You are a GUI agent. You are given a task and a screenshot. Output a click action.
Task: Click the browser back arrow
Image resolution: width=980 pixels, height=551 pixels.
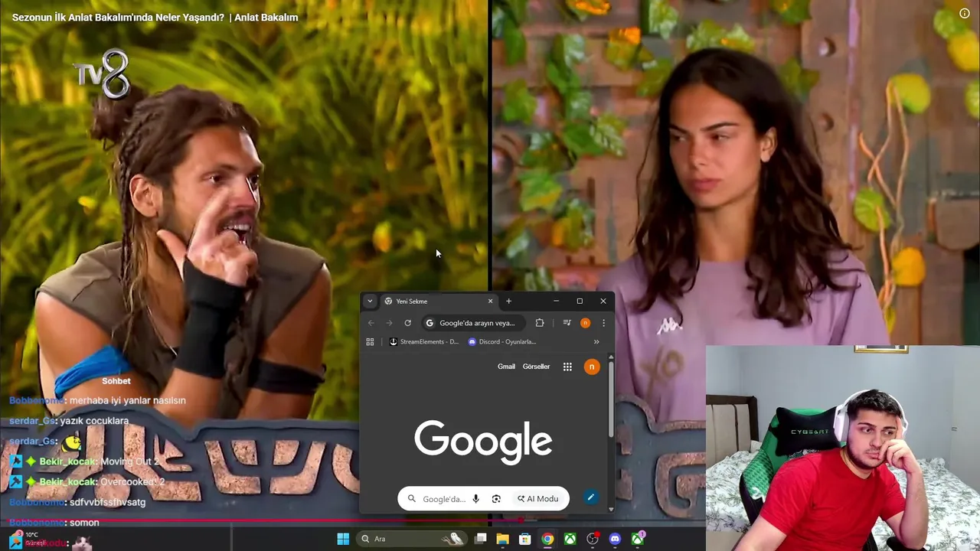coord(371,323)
